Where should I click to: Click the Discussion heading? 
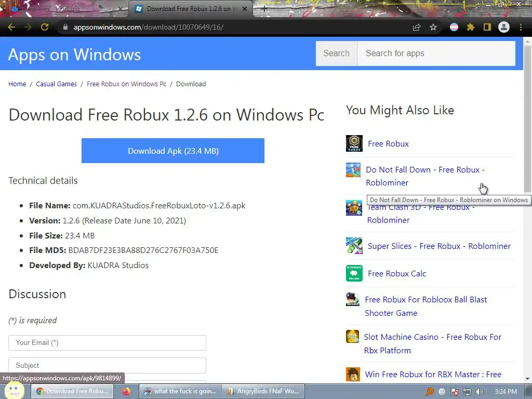37,294
